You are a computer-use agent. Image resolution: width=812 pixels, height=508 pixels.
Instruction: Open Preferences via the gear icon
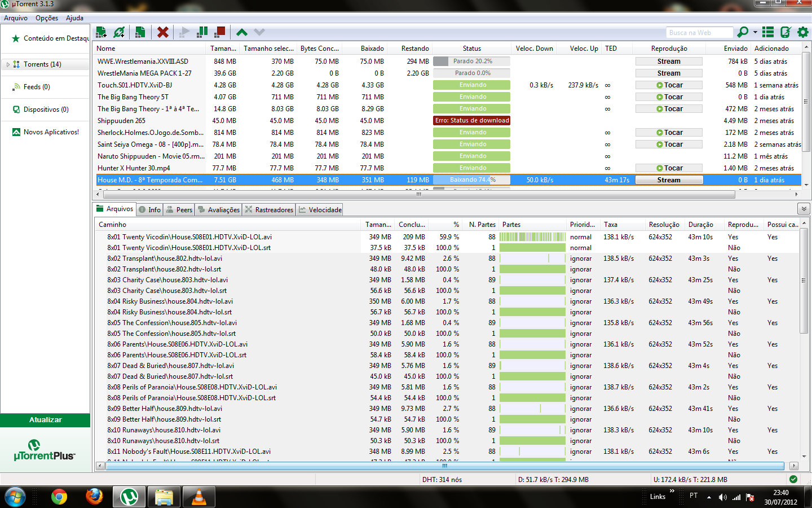(x=803, y=32)
